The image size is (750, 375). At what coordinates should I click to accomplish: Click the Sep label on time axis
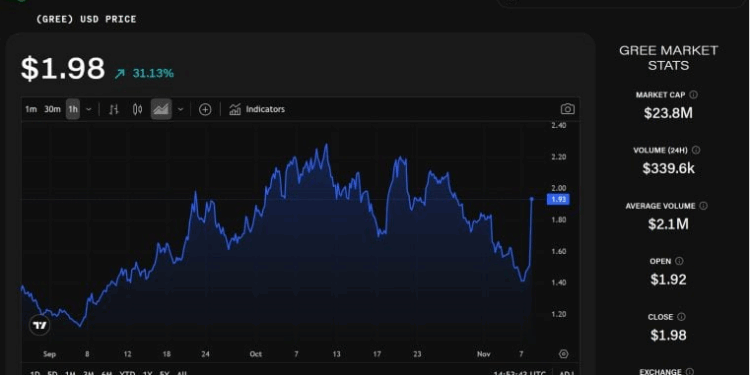[x=49, y=354]
